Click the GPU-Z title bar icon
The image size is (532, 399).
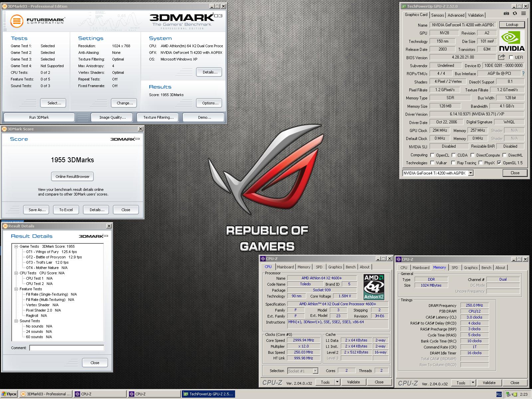[x=404, y=6]
